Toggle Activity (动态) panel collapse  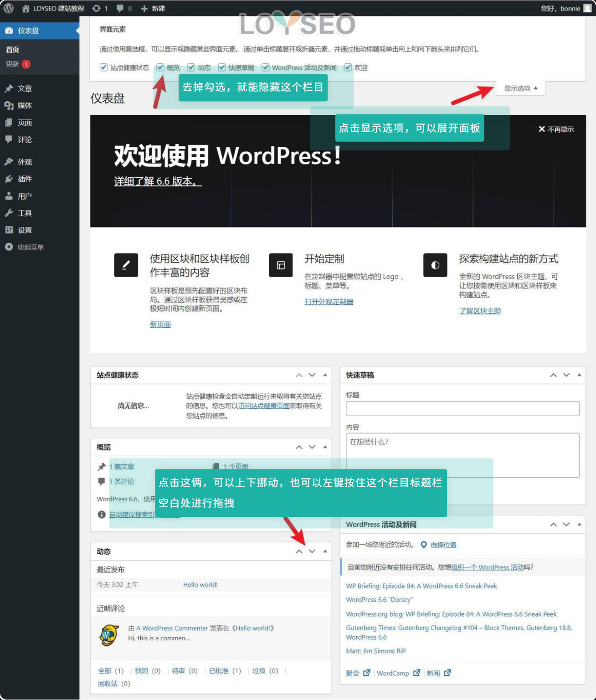[325, 551]
